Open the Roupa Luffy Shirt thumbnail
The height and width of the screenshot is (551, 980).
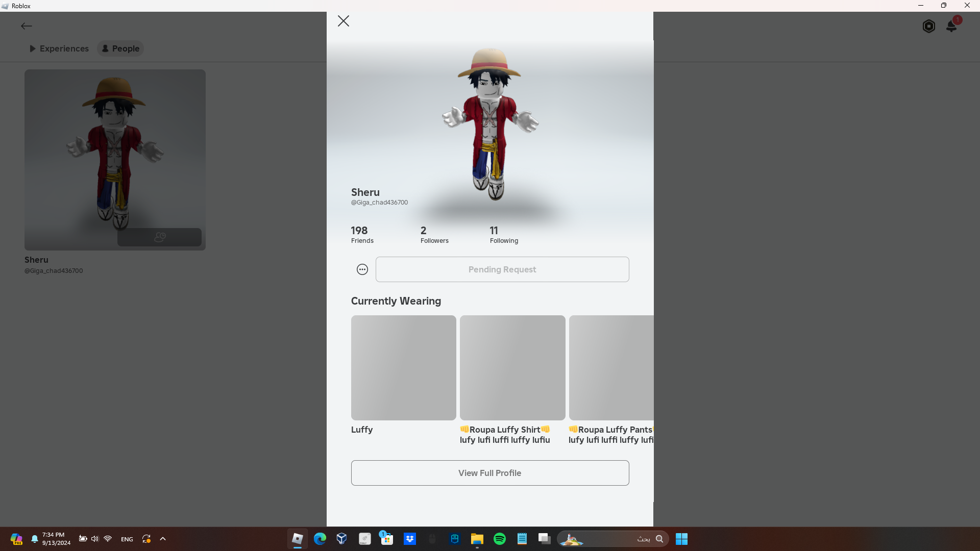[x=512, y=368]
